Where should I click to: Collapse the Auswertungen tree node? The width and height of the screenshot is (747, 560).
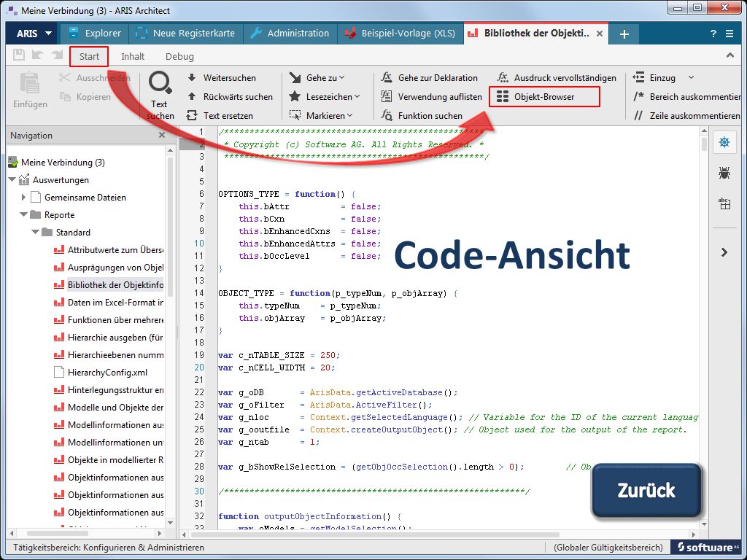(12, 179)
